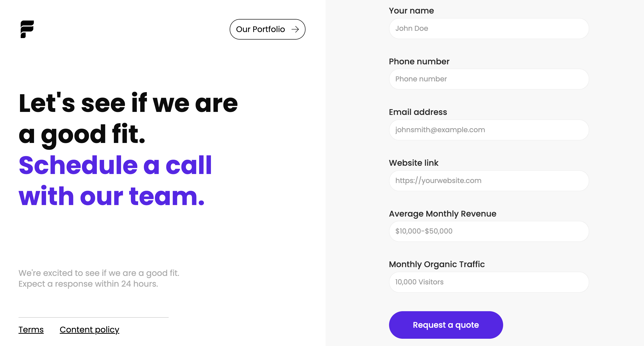Toggle the phone number field active
The height and width of the screenshot is (346, 644).
click(x=489, y=79)
